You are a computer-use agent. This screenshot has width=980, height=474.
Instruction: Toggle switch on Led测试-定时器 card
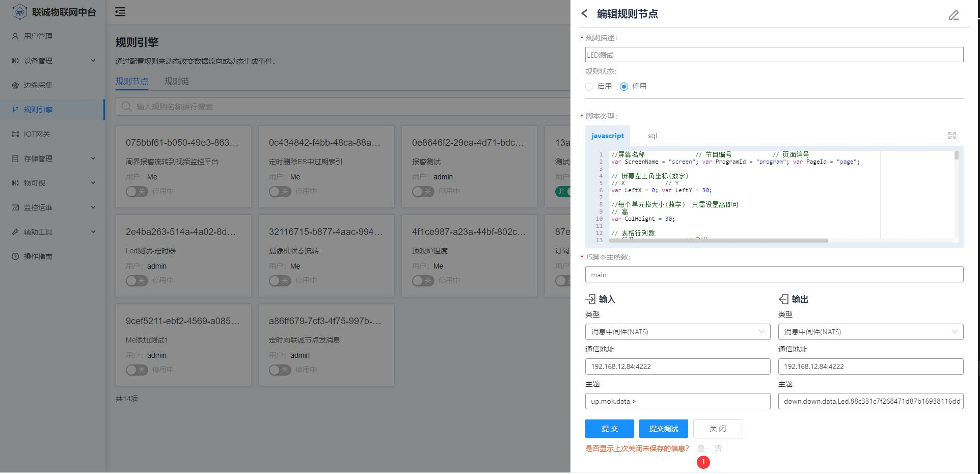tap(137, 281)
